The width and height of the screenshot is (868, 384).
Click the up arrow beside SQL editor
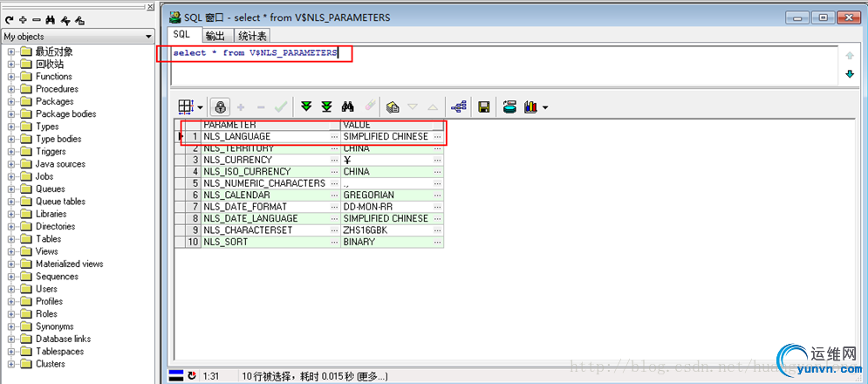point(850,55)
